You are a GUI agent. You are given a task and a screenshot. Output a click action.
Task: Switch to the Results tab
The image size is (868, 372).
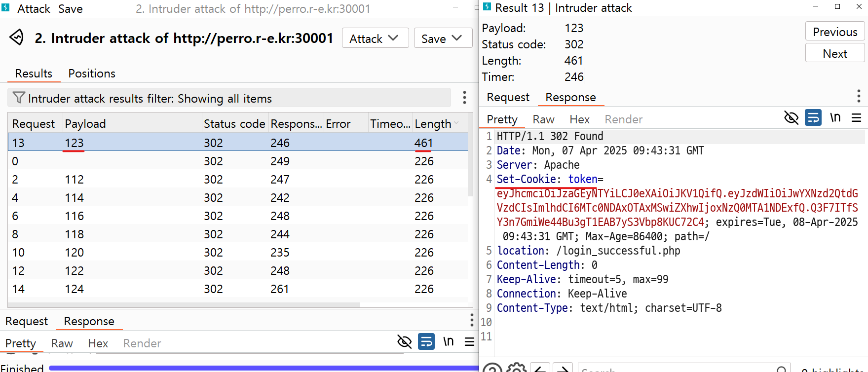(34, 74)
